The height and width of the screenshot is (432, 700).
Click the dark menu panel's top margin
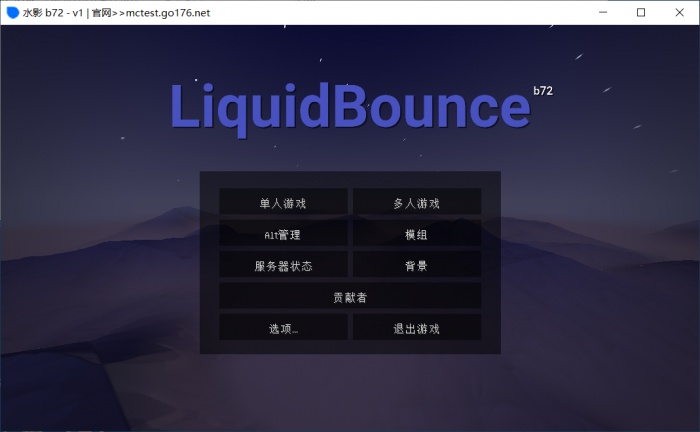point(350,179)
